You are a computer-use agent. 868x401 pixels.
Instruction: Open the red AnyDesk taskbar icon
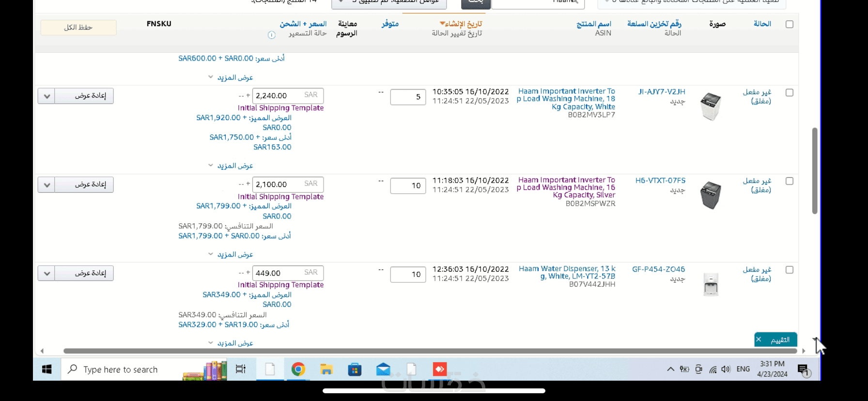point(440,370)
